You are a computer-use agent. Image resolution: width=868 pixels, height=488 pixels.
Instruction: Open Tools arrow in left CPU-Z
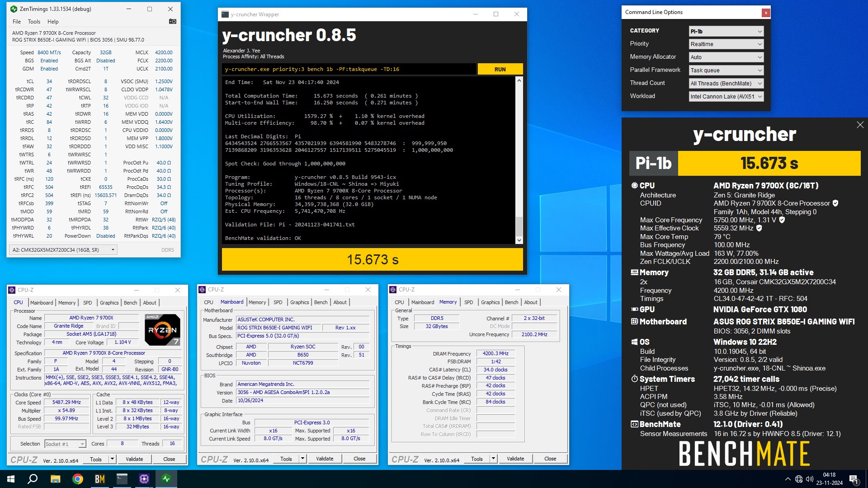coord(112,459)
